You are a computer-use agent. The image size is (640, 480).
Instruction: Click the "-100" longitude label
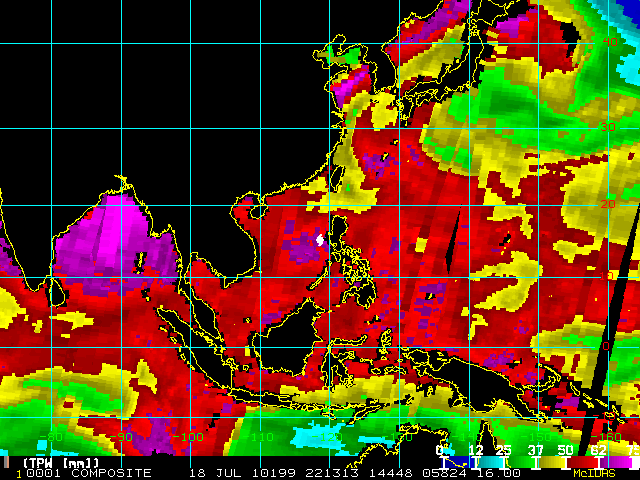coord(187,437)
